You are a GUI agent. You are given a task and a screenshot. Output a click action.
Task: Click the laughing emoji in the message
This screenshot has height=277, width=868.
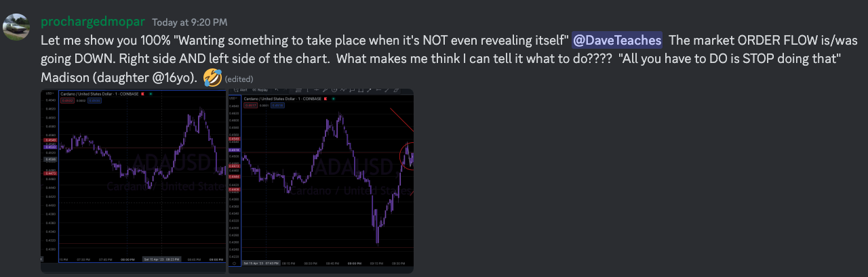(x=212, y=78)
